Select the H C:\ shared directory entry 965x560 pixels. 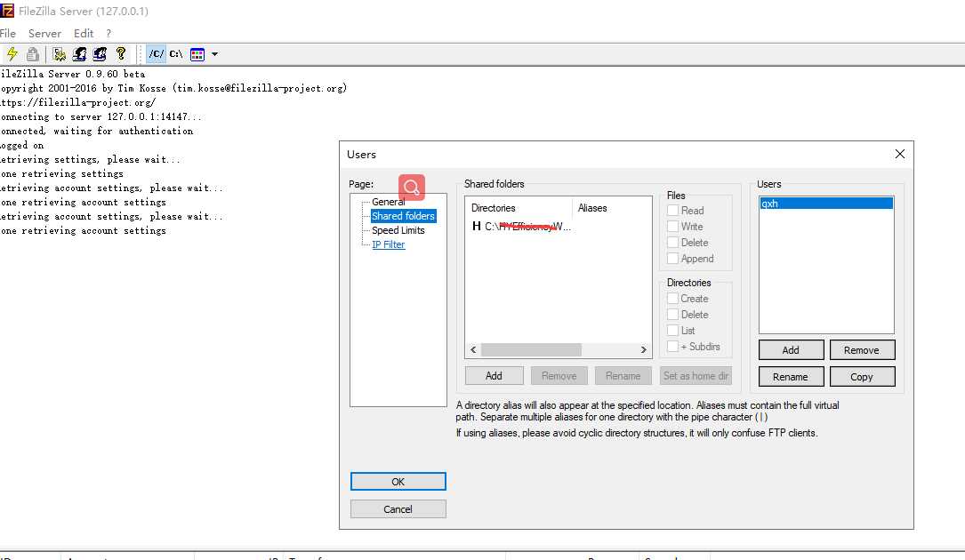pyautogui.click(x=521, y=227)
